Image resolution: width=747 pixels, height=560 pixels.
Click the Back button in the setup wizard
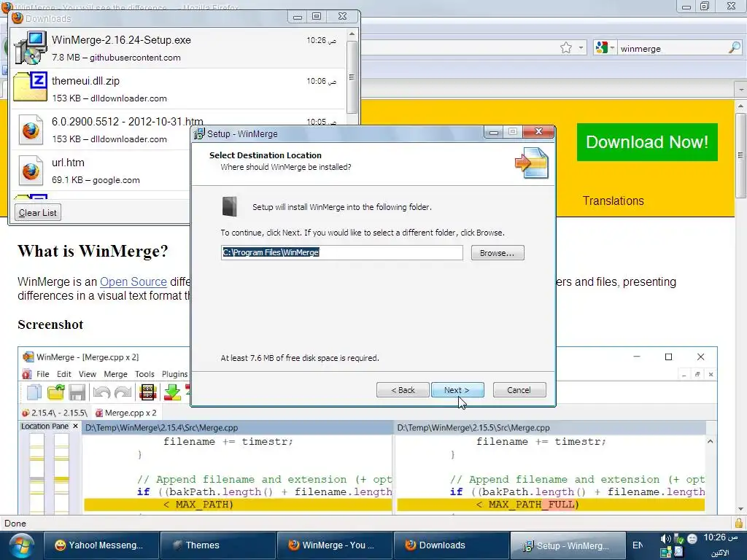click(x=403, y=390)
